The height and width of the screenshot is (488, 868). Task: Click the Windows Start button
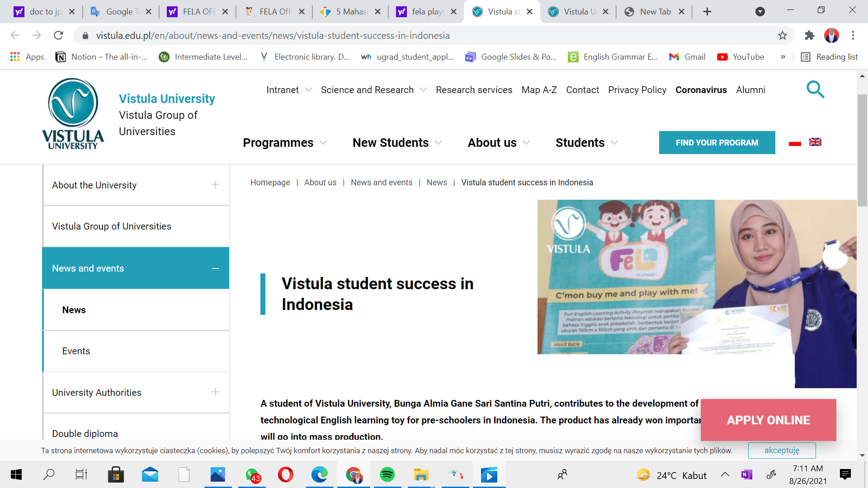coord(16,474)
